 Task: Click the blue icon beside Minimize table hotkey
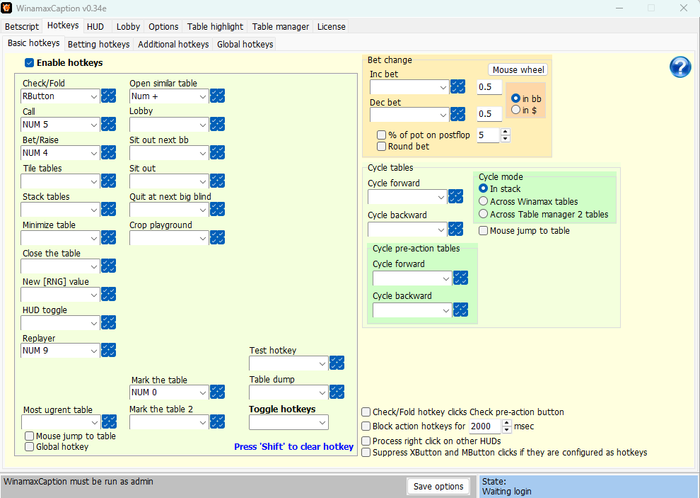tap(108, 237)
